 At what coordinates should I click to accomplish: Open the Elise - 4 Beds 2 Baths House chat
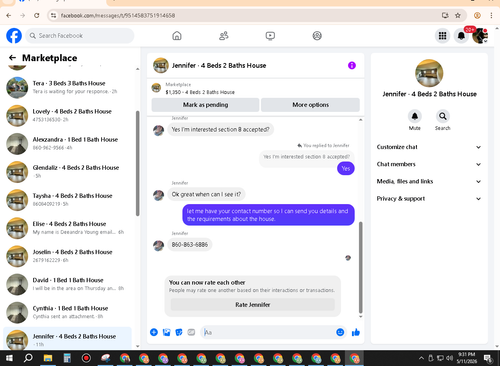pos(68,228)
